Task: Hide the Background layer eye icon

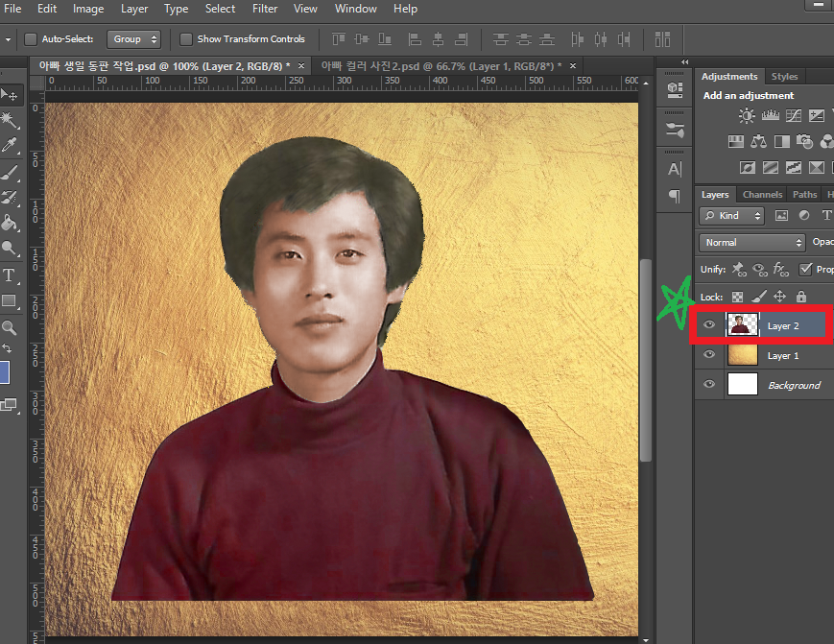Action: point(709,384)
